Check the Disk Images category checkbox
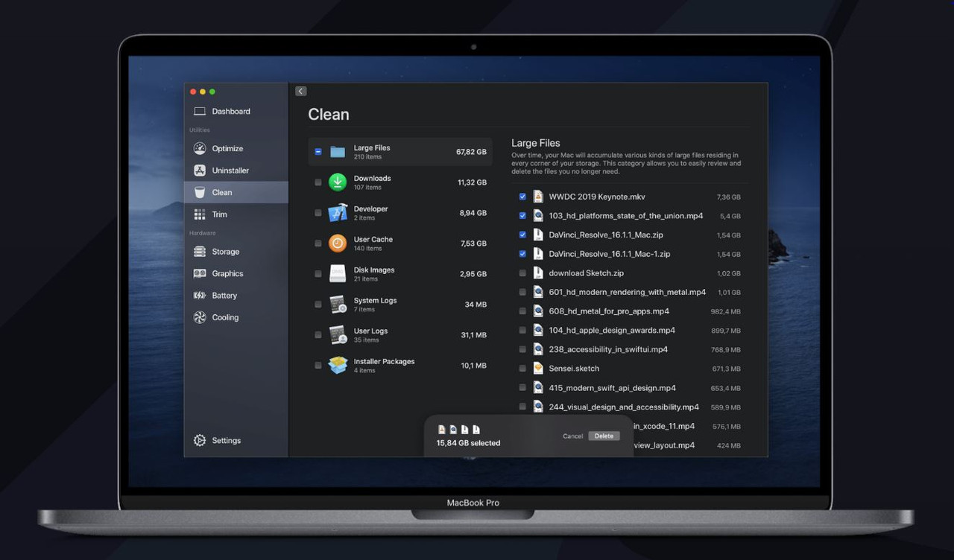Viewport: 954px width, 560px height. (318, 274)
